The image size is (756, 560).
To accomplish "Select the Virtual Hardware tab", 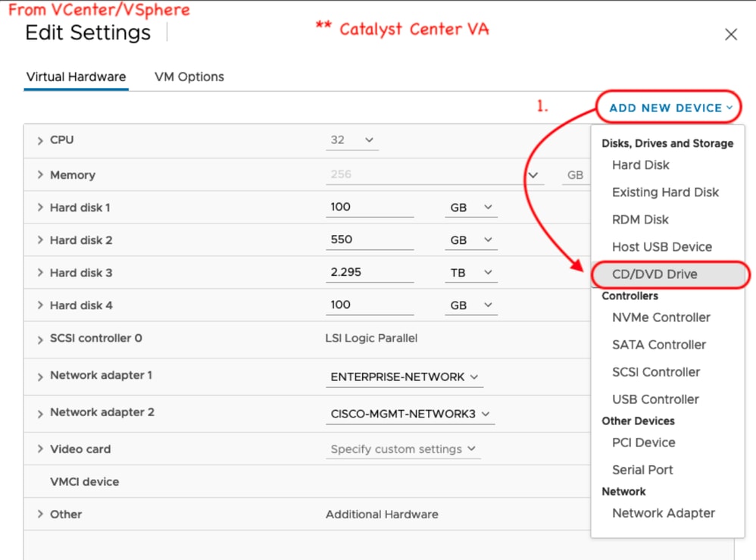I will click(x=77, y=77).
